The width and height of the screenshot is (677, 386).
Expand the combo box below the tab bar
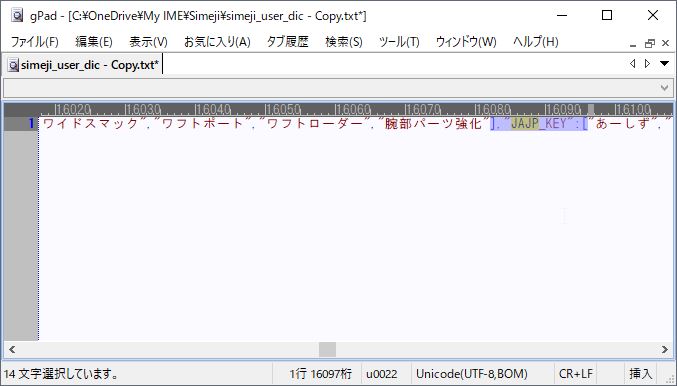[x=664, y=88]
